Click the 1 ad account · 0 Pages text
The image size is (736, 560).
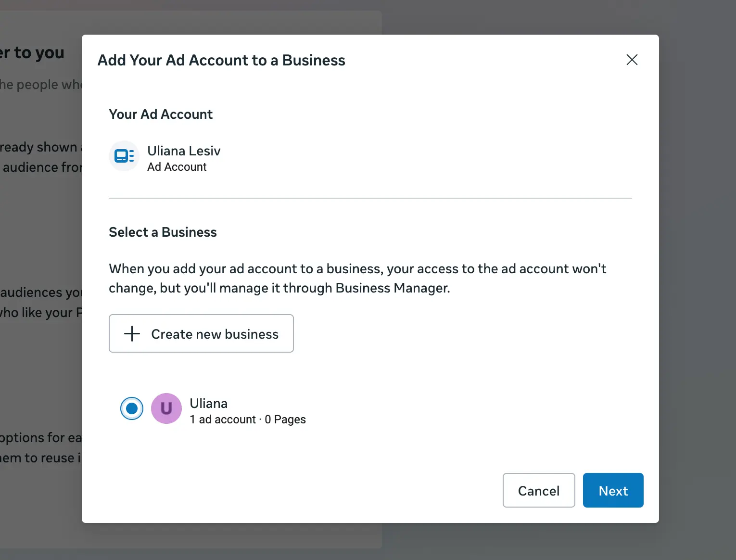pos(247,419)
